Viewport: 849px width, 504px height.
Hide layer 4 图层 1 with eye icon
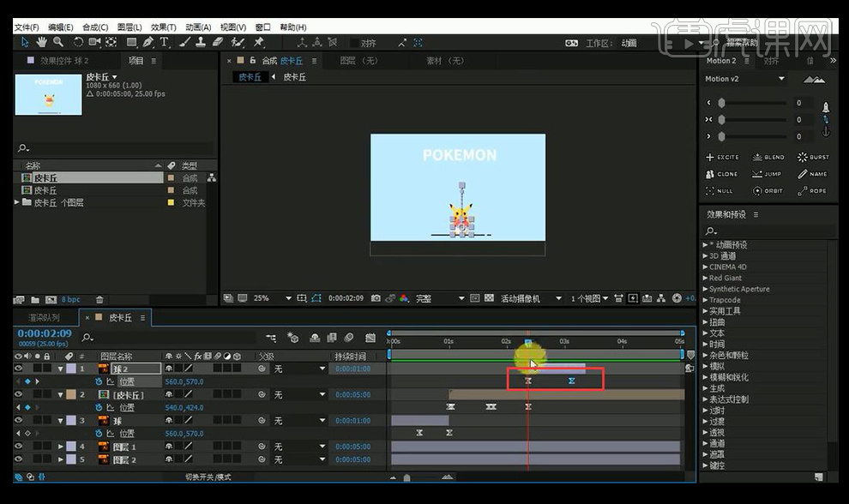coord(18,447)
